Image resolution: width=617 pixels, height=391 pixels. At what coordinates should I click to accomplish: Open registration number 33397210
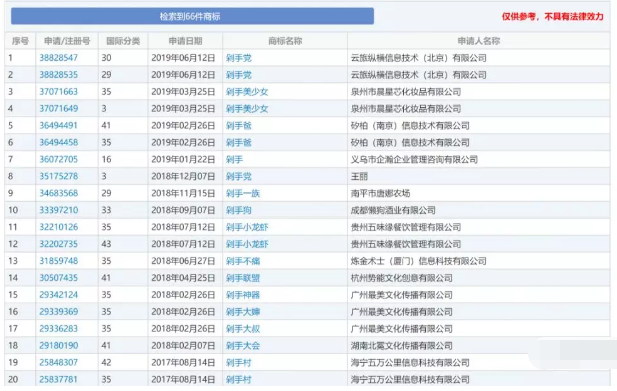(x=58, y=210)
